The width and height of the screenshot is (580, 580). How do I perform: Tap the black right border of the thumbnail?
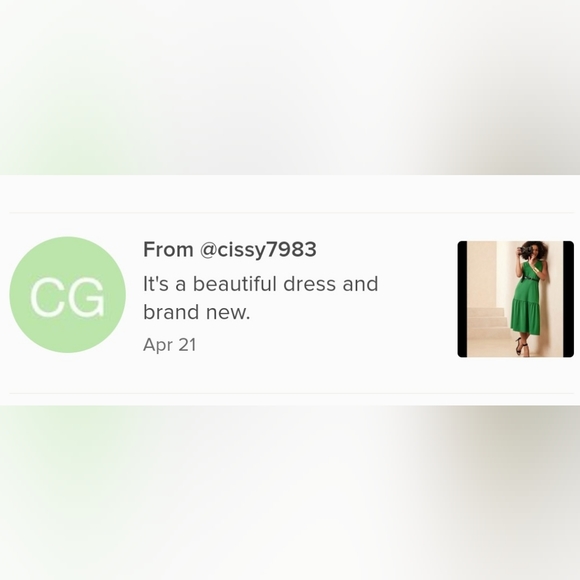(569, 299)
